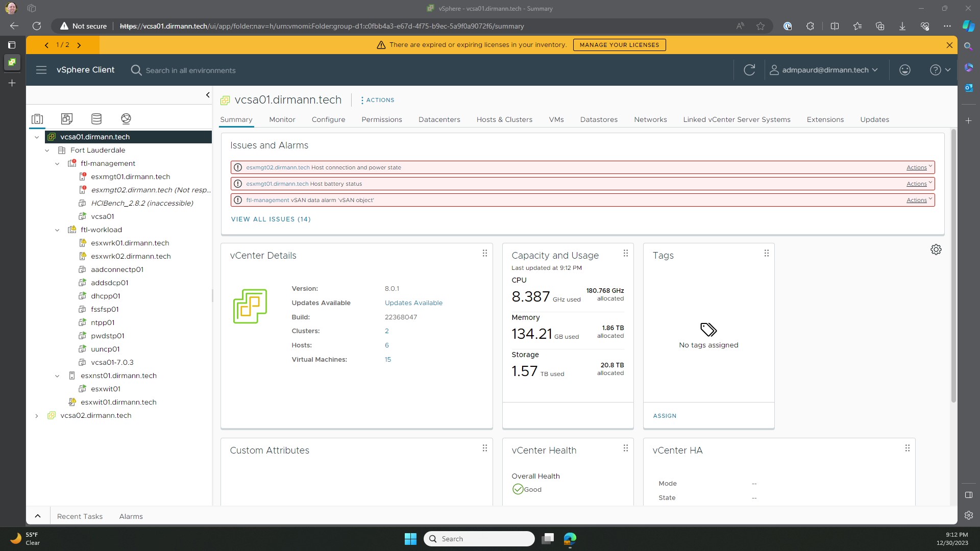This screenshot has width=980, height=551.
Task: Open browser downloads icon
Action: [x=902, y=26]
